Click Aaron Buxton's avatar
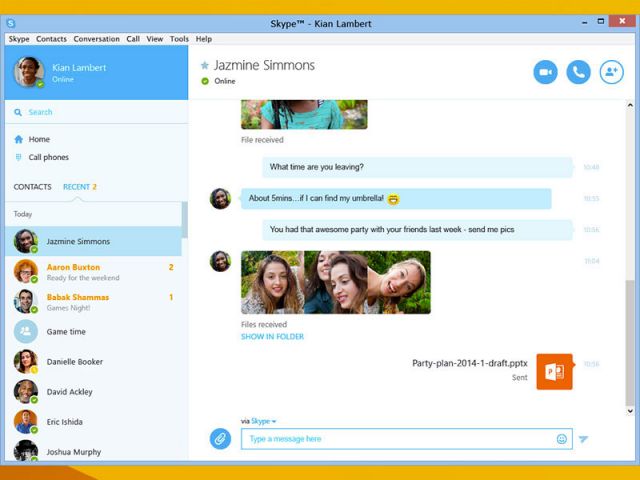The height and width of the screenshot is (480, 640). point(26,271)
